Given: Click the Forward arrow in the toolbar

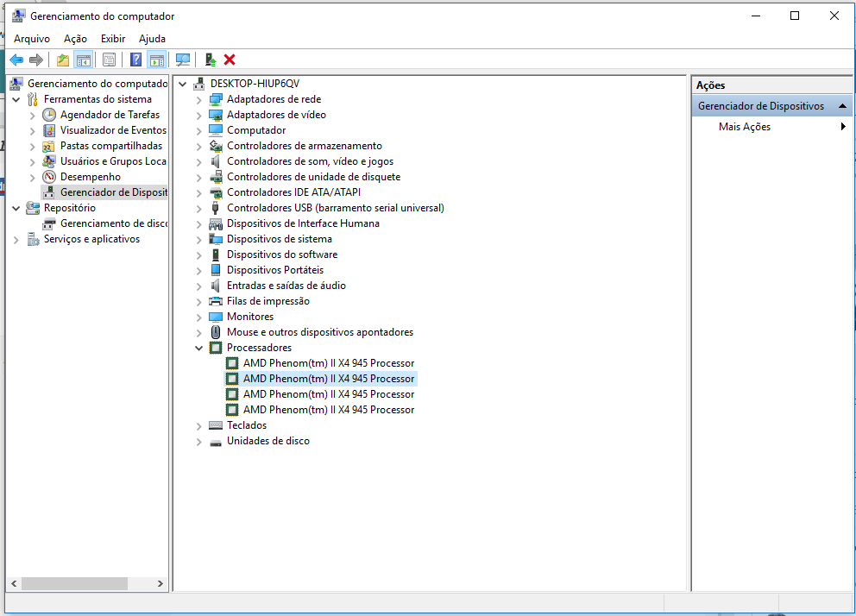Looking at the screenshot, I should click(x=36, y=60).
